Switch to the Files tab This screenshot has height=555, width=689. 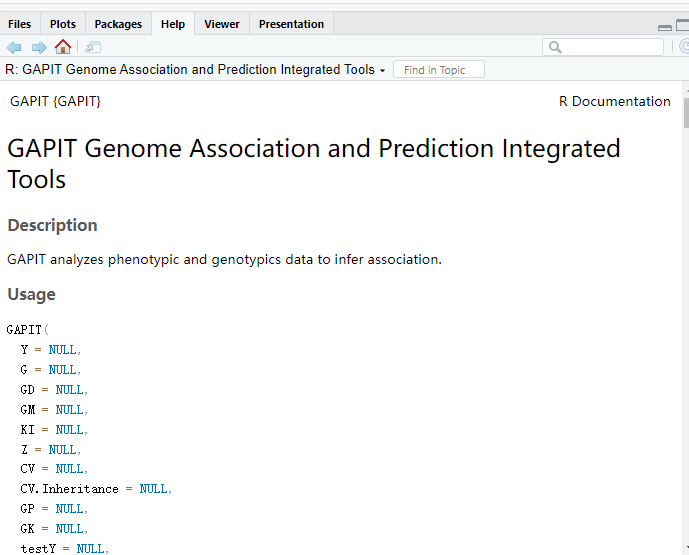[x=20, y=24]
